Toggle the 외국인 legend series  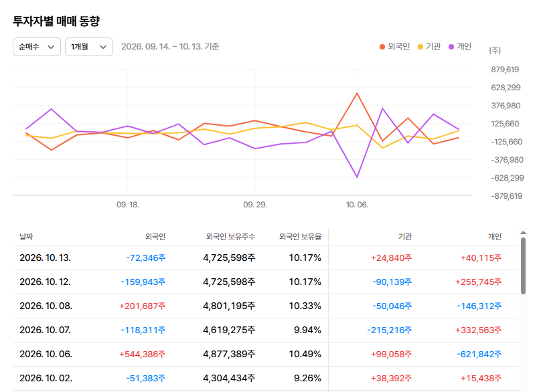pyautogui.click(x=395, y=47)
